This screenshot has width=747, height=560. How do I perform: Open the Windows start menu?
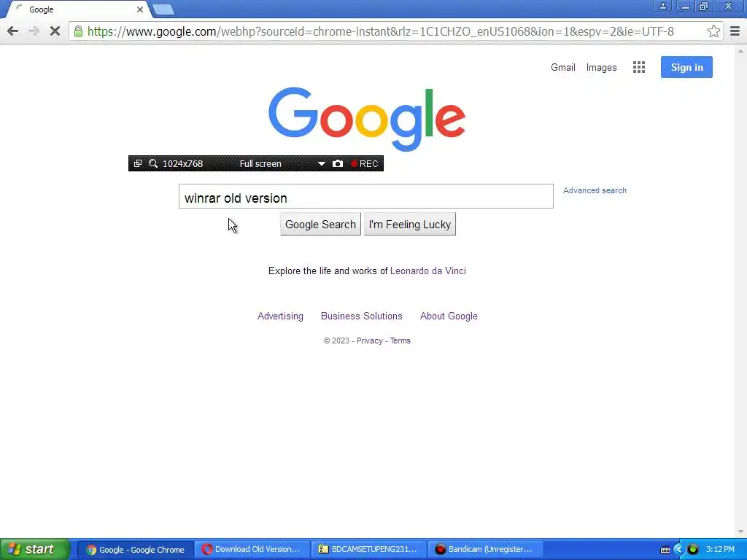(x=34, y=549)
